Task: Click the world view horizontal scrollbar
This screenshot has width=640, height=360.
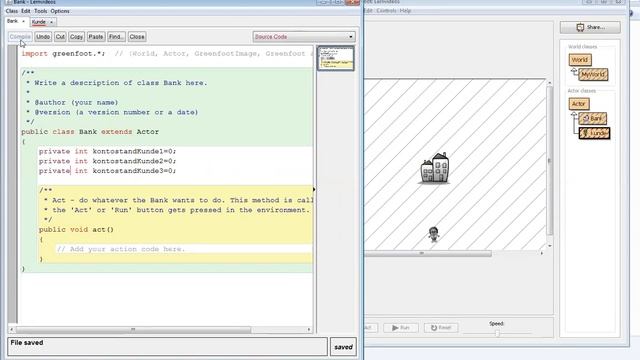Action: pyautogui.click(x=427, y=253)
